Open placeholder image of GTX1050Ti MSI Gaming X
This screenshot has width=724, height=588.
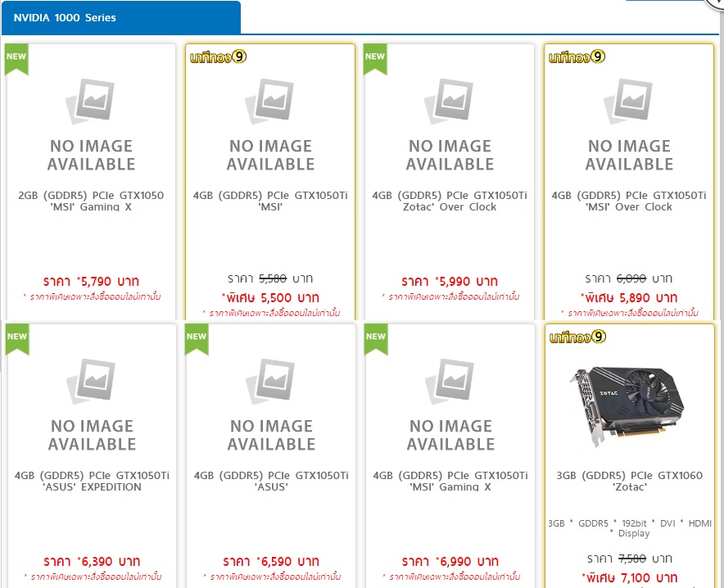click(450, 405)
